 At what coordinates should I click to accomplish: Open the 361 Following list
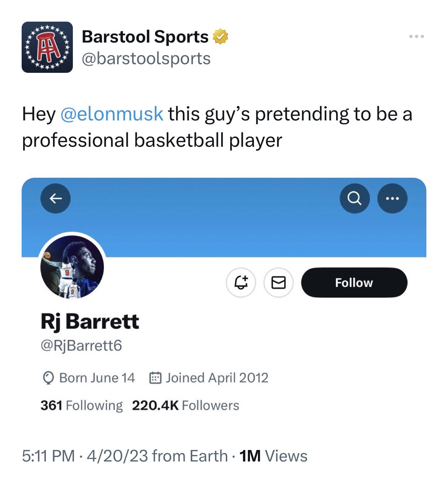click(x=82, y=405)
